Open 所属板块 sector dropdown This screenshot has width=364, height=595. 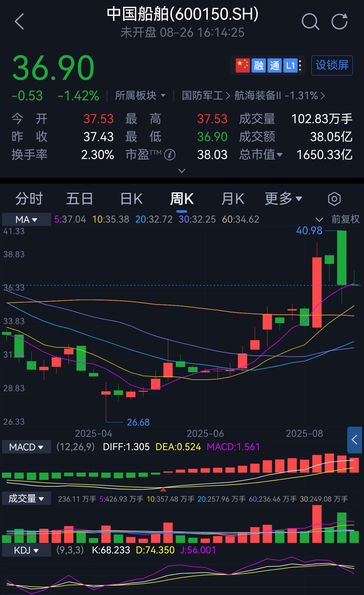pyautogui.click(x=140, y=95)
